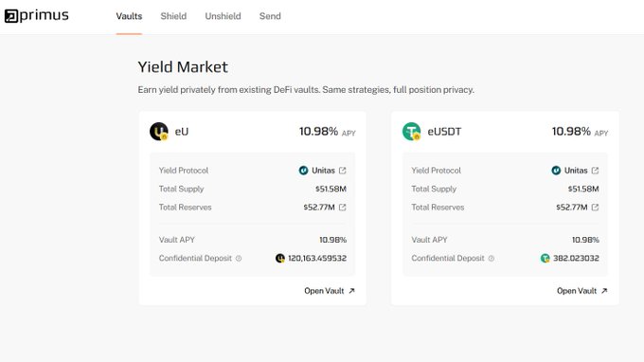This screenshot has height=362, width=644.
Task: Click the 382.023032 deposit amount
Action: point(576,258)
